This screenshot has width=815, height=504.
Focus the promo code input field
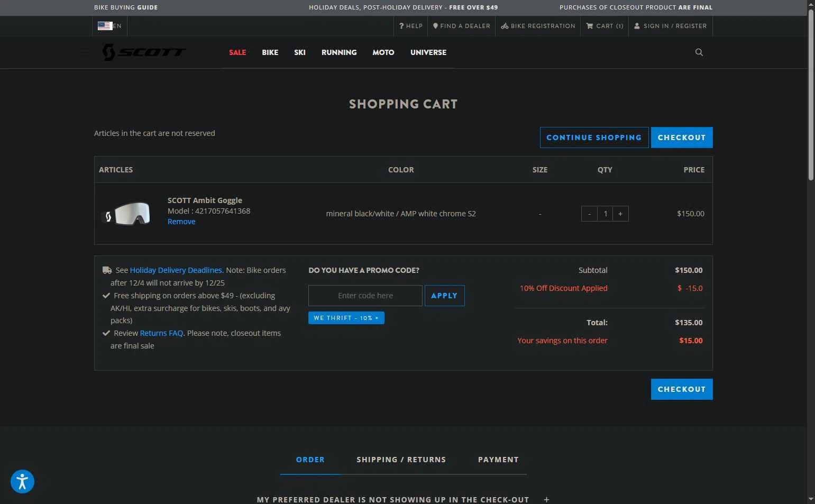tap(365, 296)
